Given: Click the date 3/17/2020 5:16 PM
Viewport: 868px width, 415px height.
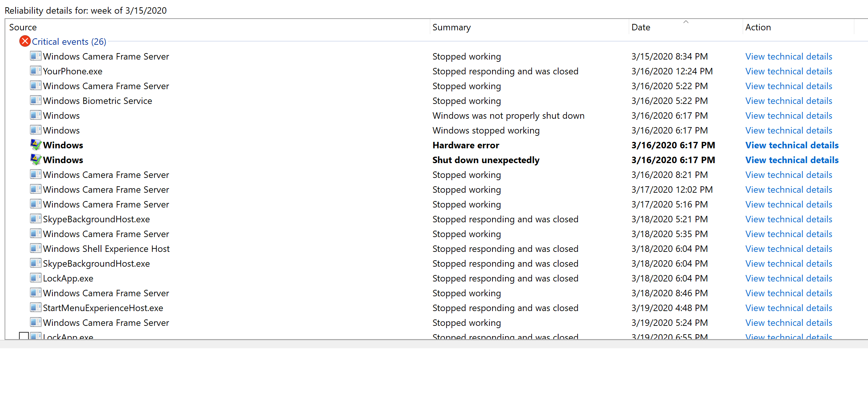Looking at the screenshot, I should [x=669, y=204].
